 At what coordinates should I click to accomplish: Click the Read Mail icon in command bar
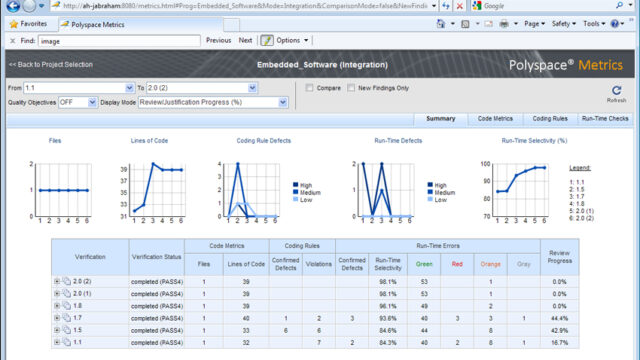point(489,24)
